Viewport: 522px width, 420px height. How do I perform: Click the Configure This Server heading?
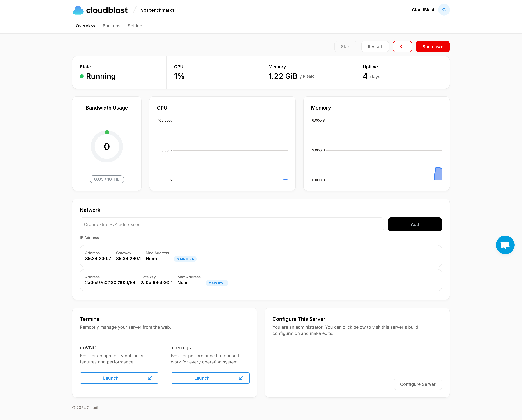point(299,319)
